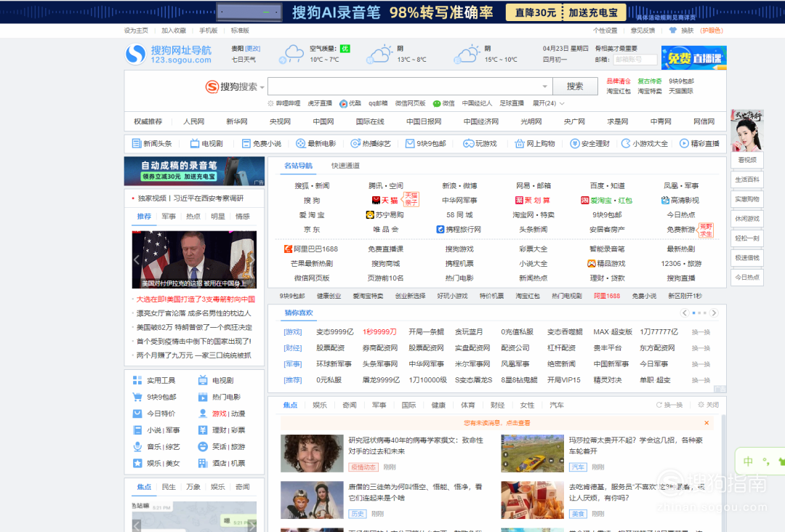Open the 人民网 link
The height and width of the screenshot is (532, 785).
193,121
